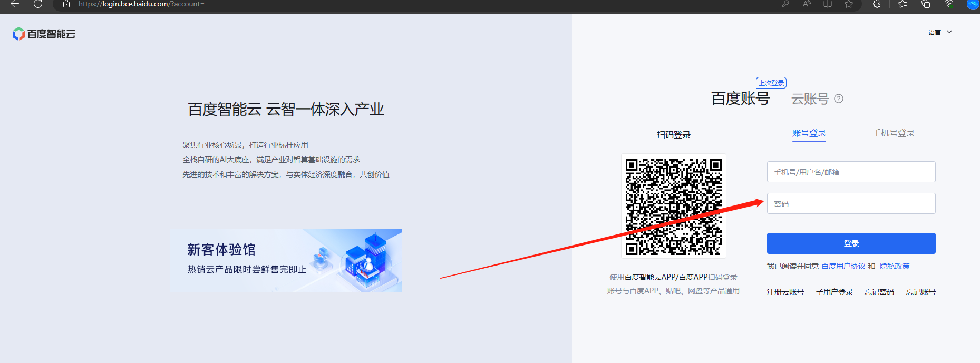
Task: Click the login QR code image
Action: click(x=674, y=206)
